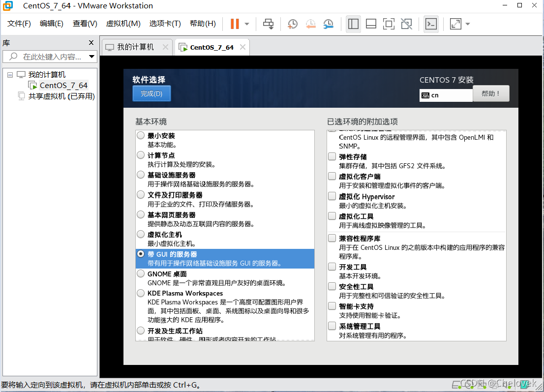The image size is (544, 392).
Task: Check the 系统管理工具 checkbox
Action: (332, 326)
